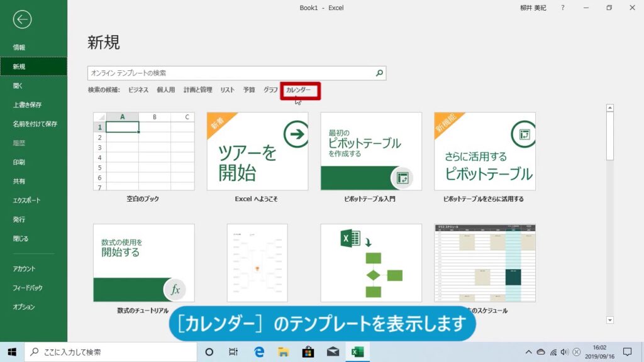Viewport: 644px width, 362px height.
Task: Click the ビジネス suggested search link
Action: [x=138, y=90]
